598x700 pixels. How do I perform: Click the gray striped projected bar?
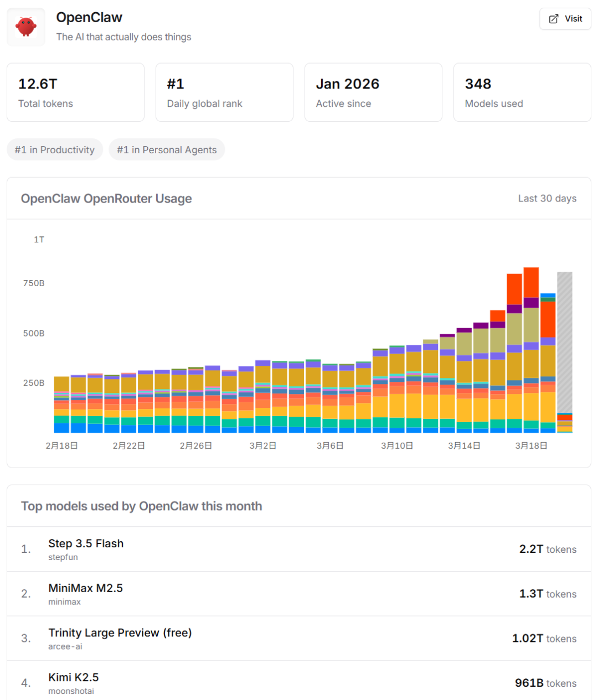click(564, 343)
